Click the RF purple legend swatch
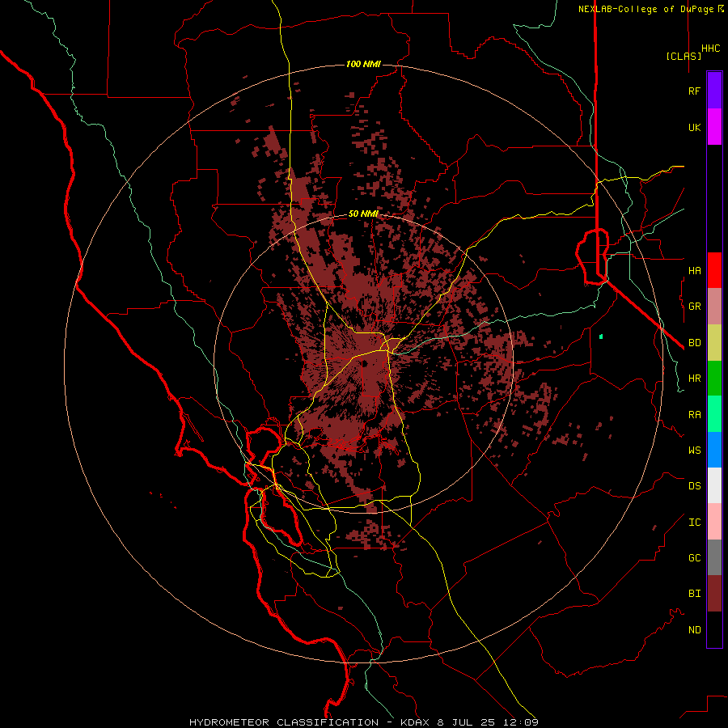 714,91
